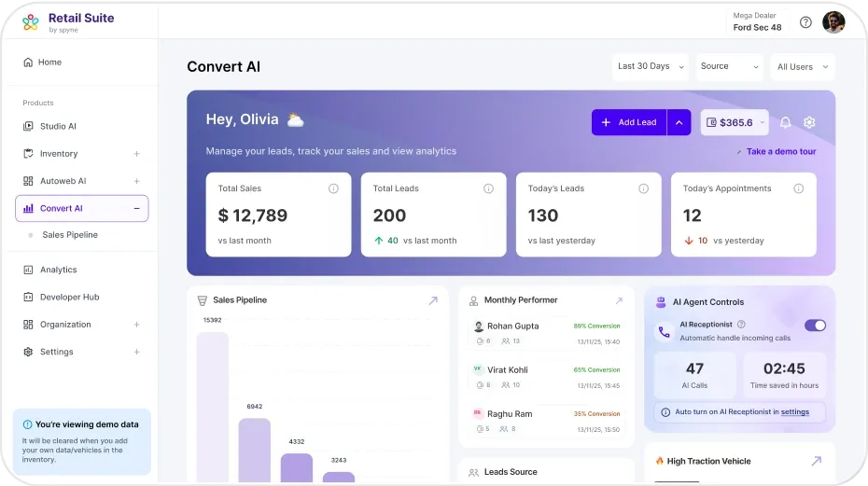Open Monthly Performer expand arrow
The height and width of the screenshot is (486, 868).
(x=619, y=300)
